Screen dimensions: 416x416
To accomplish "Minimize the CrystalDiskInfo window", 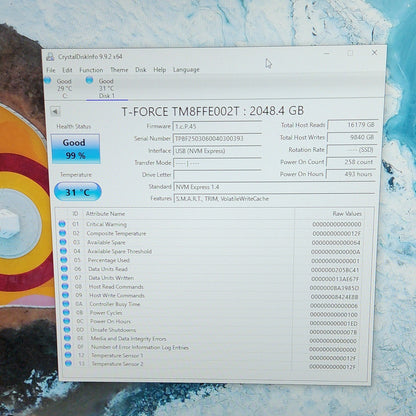I will point(327,53).
